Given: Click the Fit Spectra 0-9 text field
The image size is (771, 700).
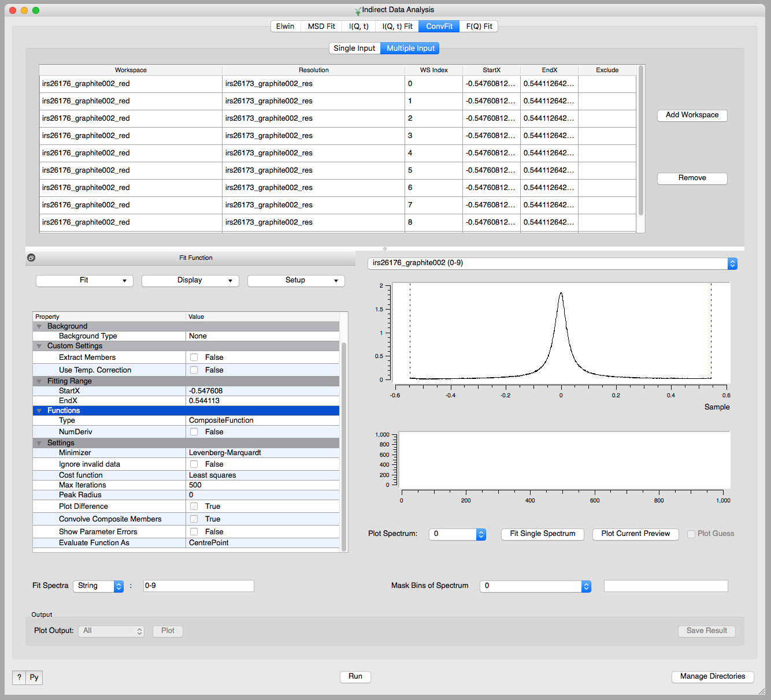Looking at the screenshot, I should 198,586.
